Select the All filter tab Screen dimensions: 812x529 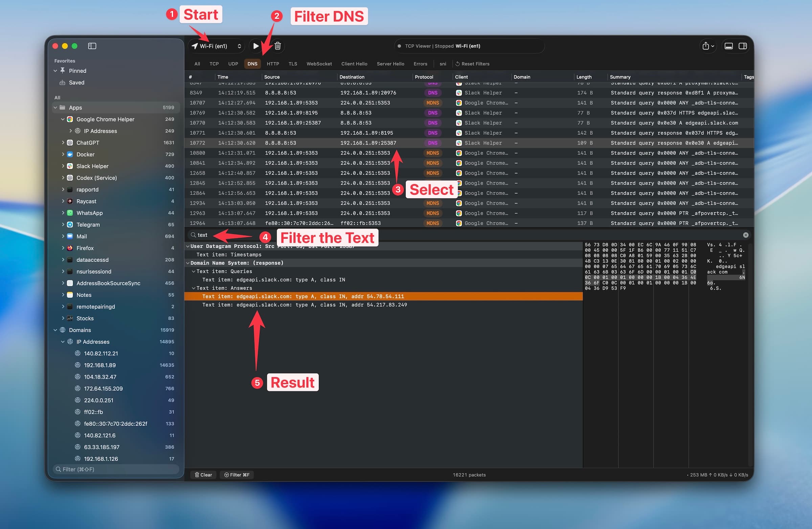coord(197,64)
